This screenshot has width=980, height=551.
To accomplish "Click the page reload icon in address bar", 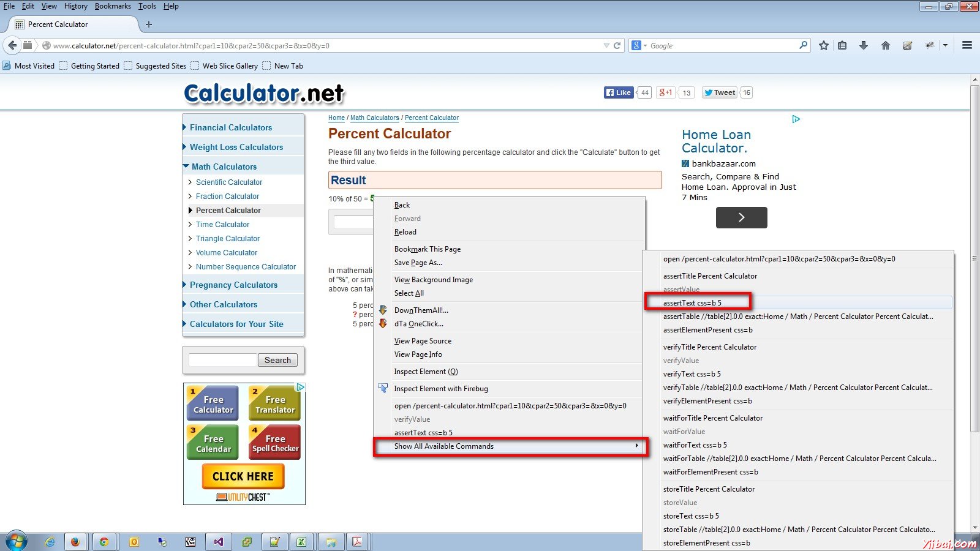I will (617, 45).
